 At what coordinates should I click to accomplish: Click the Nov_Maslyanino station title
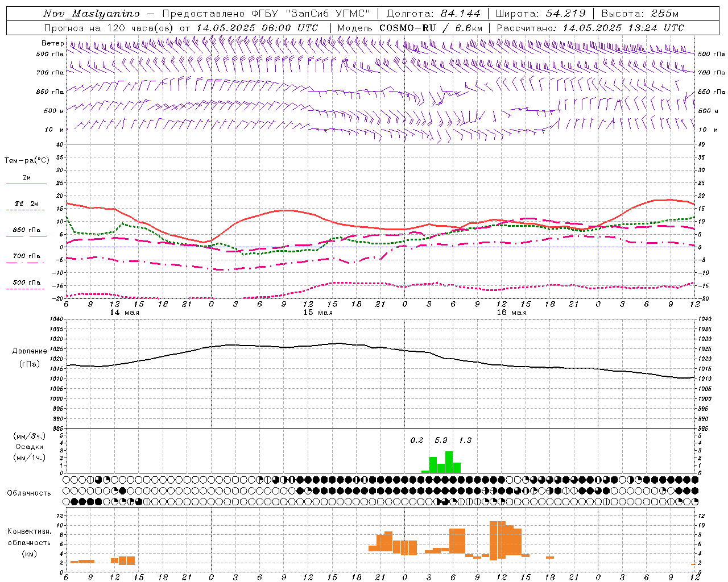pos(92,14)
